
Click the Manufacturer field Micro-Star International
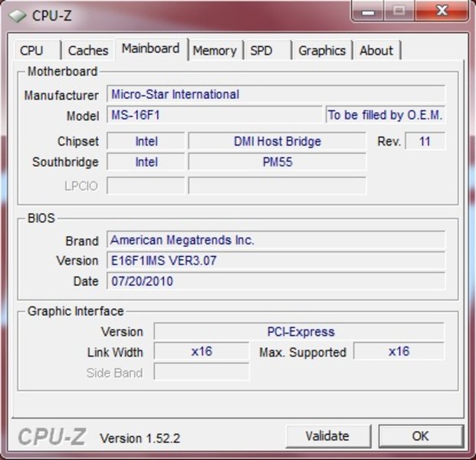tap(276, 94)
